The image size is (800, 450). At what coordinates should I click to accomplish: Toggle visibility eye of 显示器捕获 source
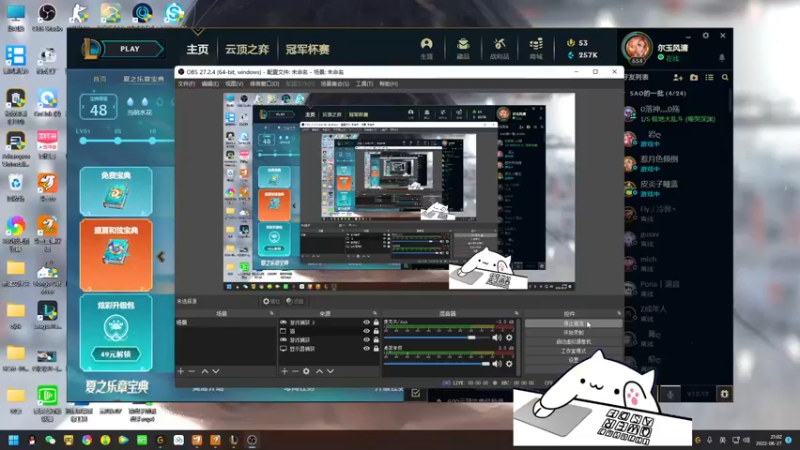point(366,348)
